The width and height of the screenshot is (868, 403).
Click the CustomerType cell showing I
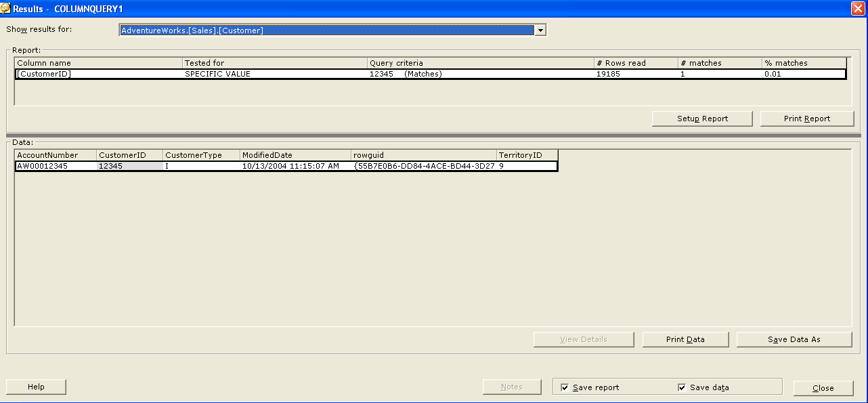tap(202, 166)
